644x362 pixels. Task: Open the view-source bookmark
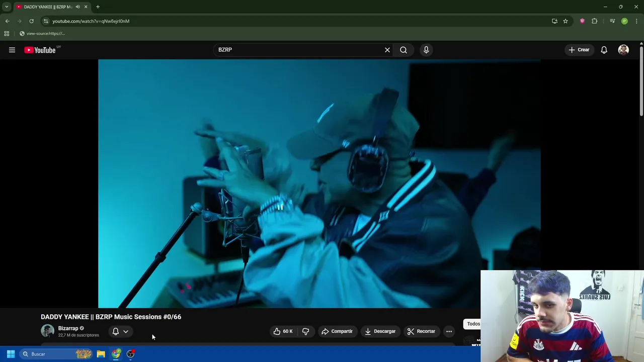[42, 34]
